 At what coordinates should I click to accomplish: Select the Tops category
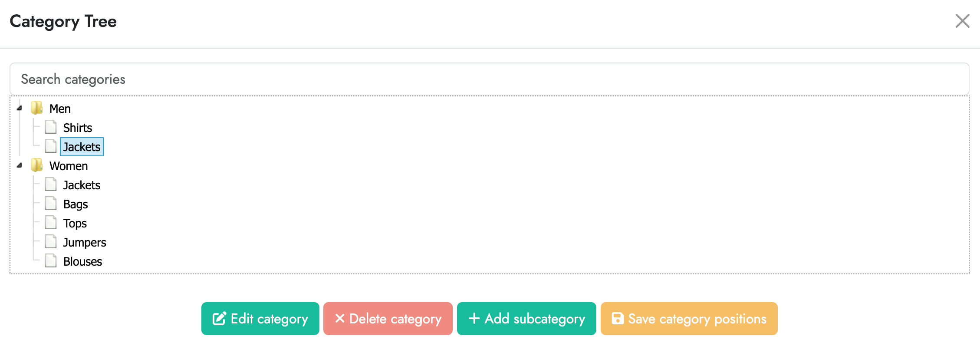(75, 223)
